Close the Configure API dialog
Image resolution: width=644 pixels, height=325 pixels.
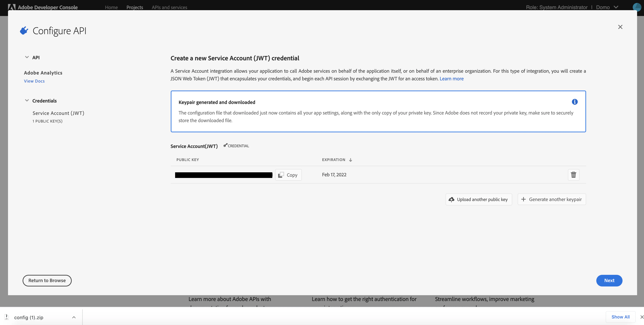pos(620,27)
